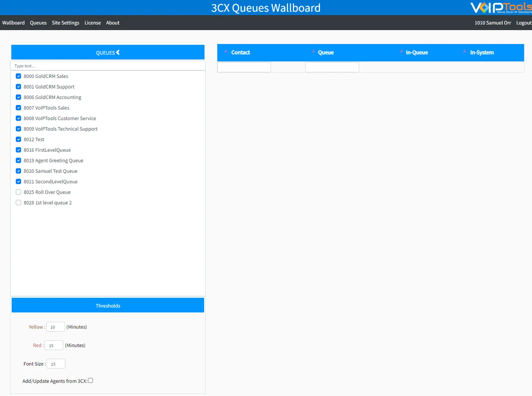The image size is (532, 396).
Task: Click Logout link
Action: (x=524, y=23)
